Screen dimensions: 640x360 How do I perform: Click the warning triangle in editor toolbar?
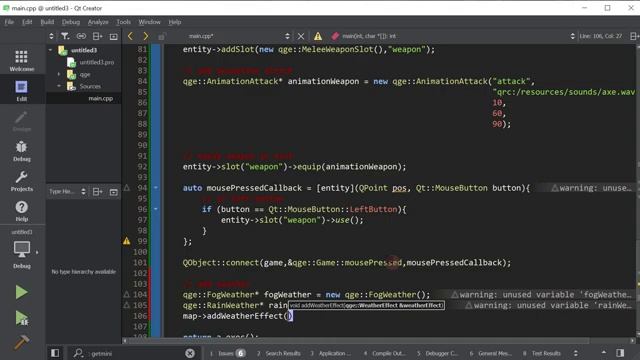click(318, 36)
